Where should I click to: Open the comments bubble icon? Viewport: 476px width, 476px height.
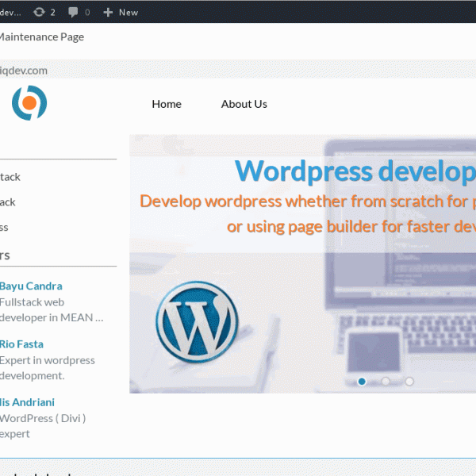[x=73, y=12]
